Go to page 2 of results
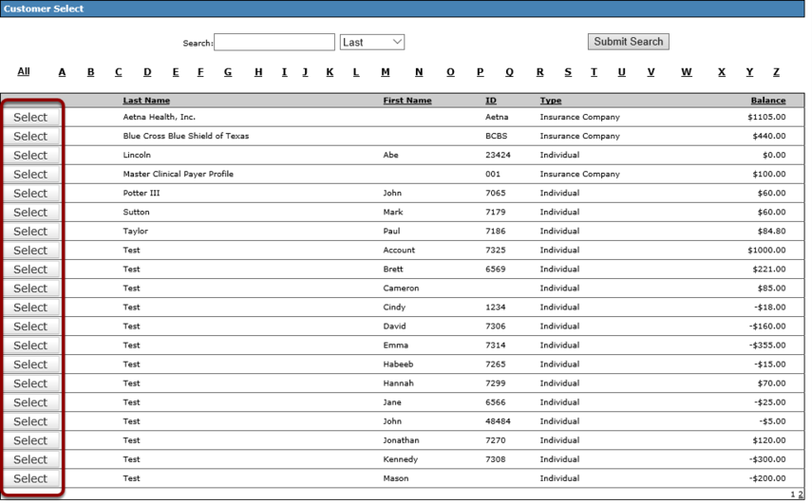812x504 pixels. [800, 495]
